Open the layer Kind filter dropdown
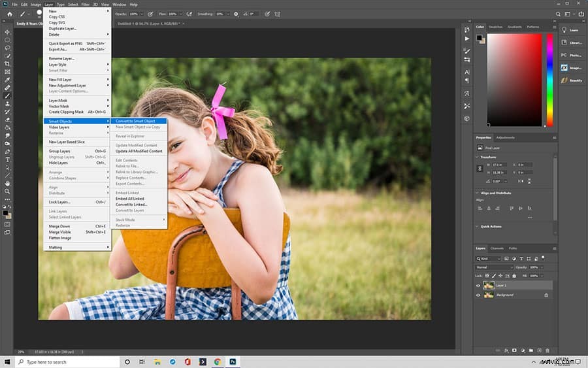Screen dimensions: 588x368 point(488,258)
